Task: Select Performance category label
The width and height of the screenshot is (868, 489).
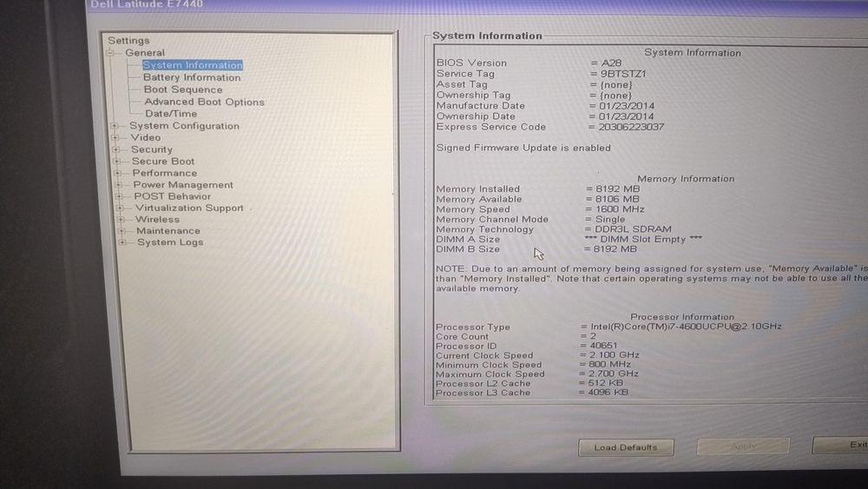Action: [x=164, y=173]
